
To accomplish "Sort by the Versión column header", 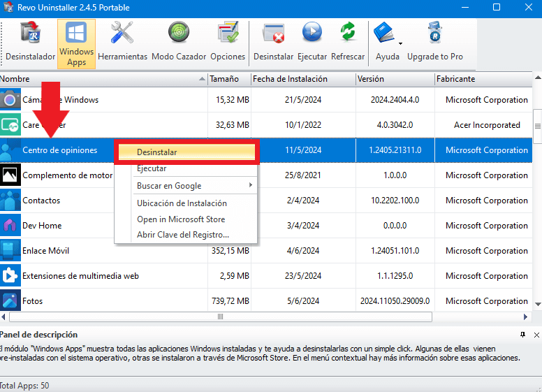I will (x=395, y=79).
